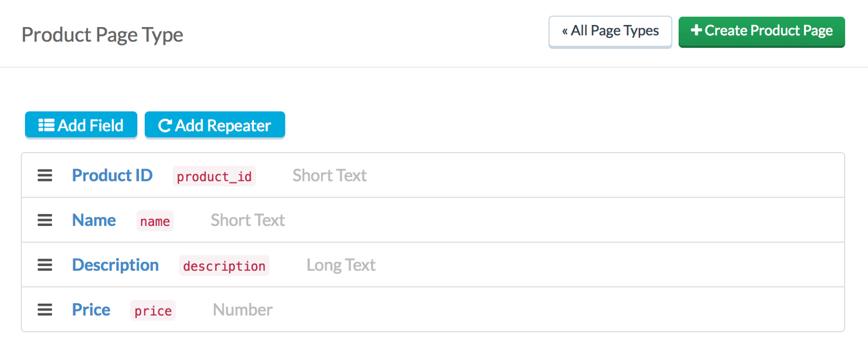
Task: Click the list icon on Add Field
Action: [46, 125]
